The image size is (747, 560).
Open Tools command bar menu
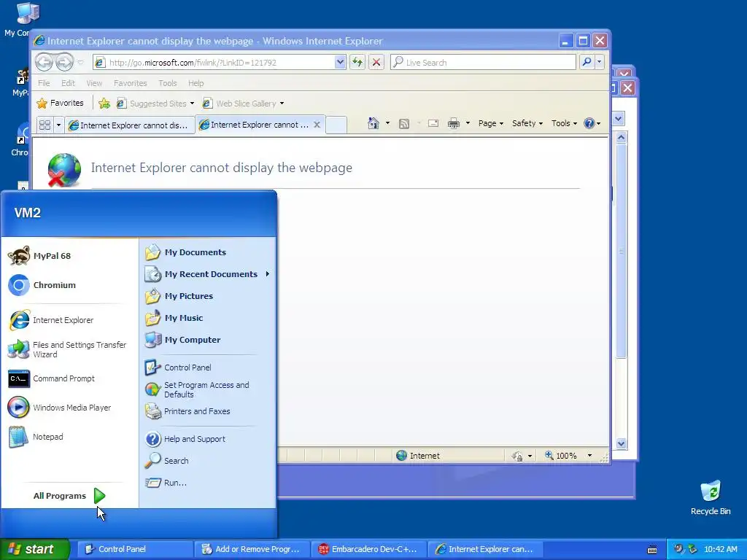pos(564,123)
